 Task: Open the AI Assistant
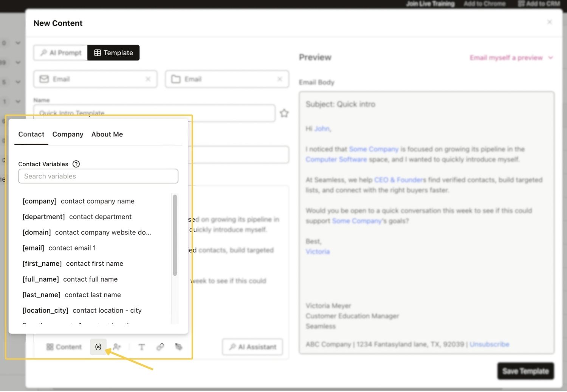pyautogui.click(x=253, y=347)
